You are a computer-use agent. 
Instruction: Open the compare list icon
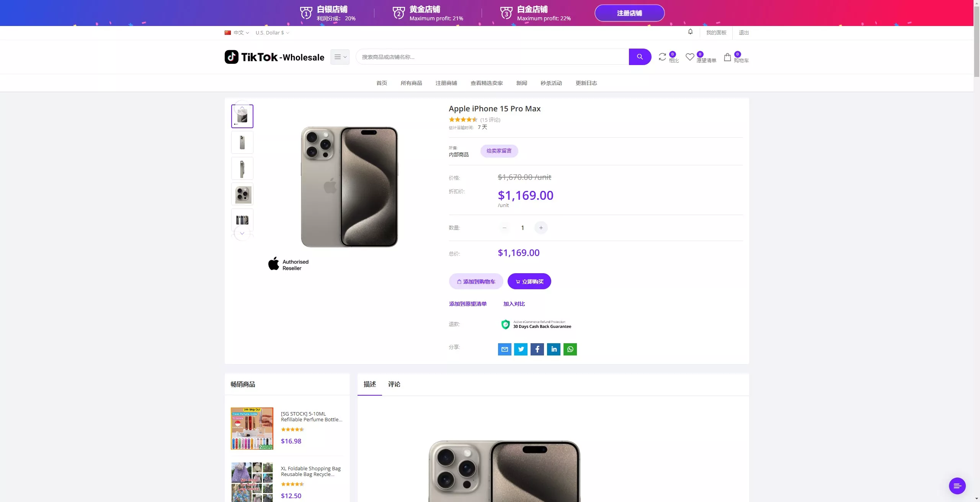pyautogui.click(x=662, y=57)
